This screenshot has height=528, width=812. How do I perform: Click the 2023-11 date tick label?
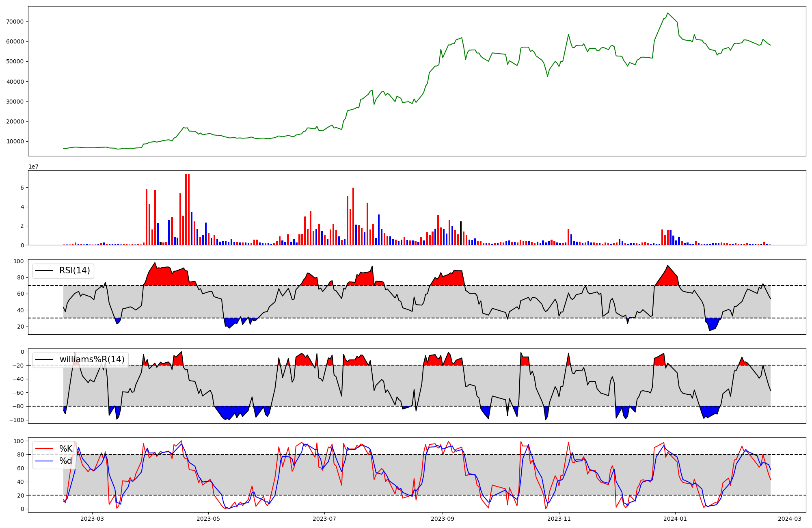[559, 519]
